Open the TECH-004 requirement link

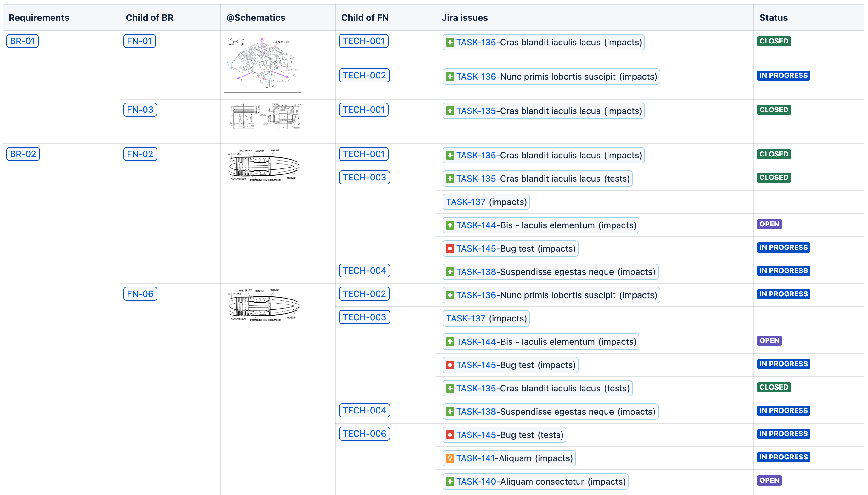364,270
